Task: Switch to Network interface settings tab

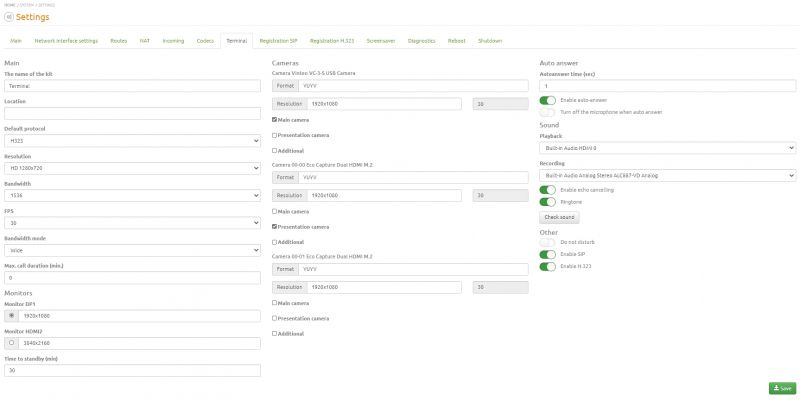Action: pos(66,41)
